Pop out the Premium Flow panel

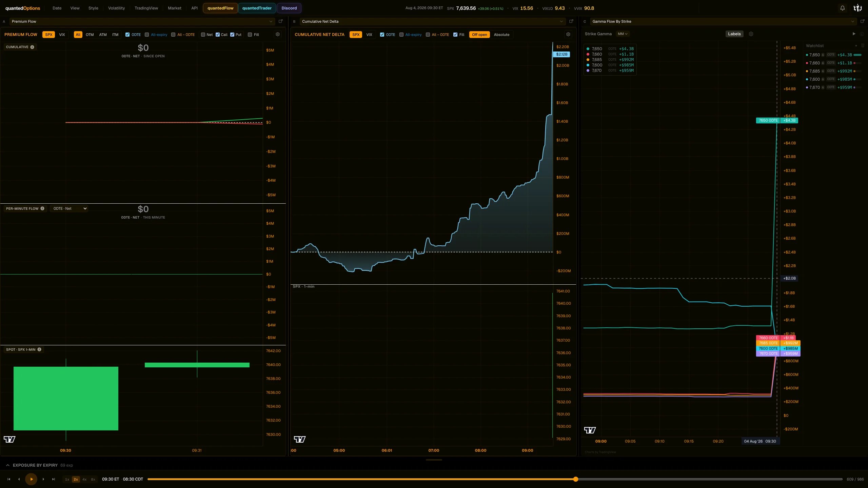coord(281,21)
